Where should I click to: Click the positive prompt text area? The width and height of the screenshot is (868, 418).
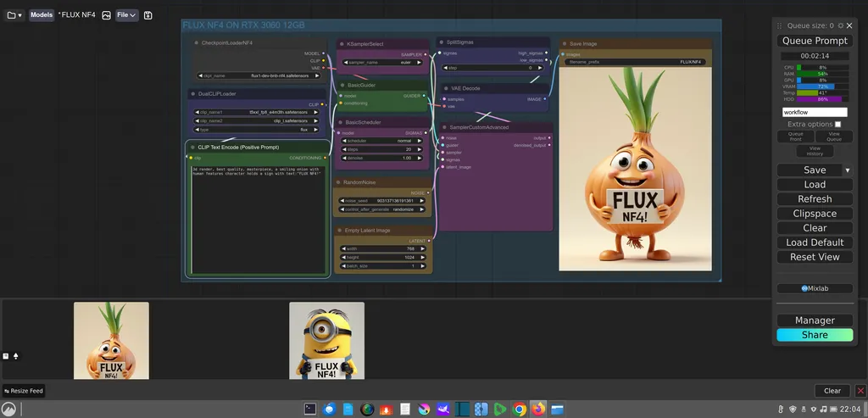pyautogui.click(x=258, y=220)
